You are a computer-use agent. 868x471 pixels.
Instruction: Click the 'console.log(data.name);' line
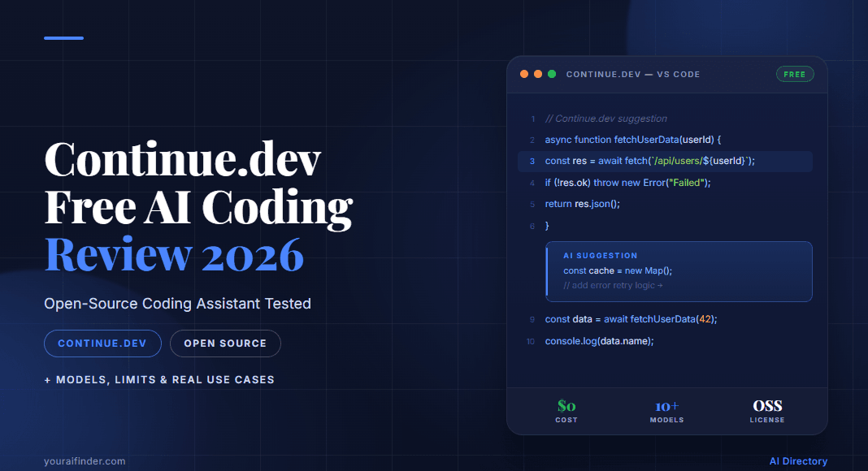600,341
